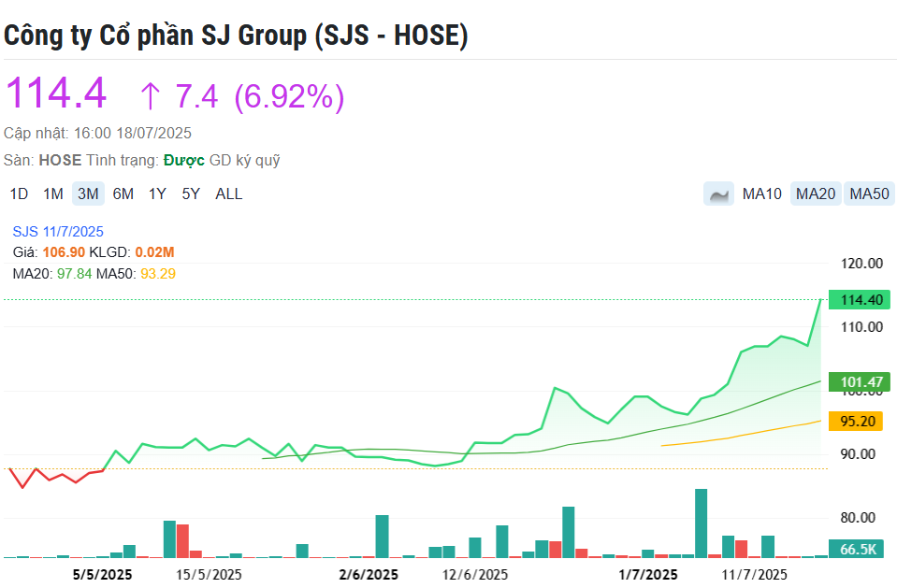
Task: Click the 101.47 MA20 axis label
Action: tap(860, 382)
